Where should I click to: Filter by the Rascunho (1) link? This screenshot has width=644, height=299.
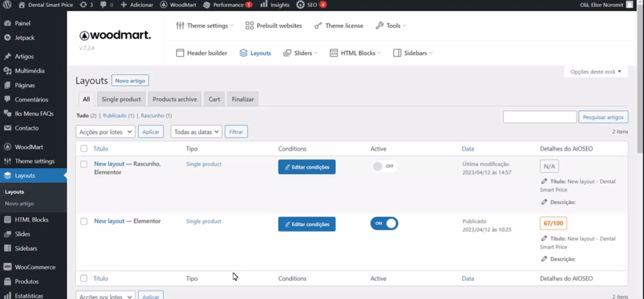(156, 116)
